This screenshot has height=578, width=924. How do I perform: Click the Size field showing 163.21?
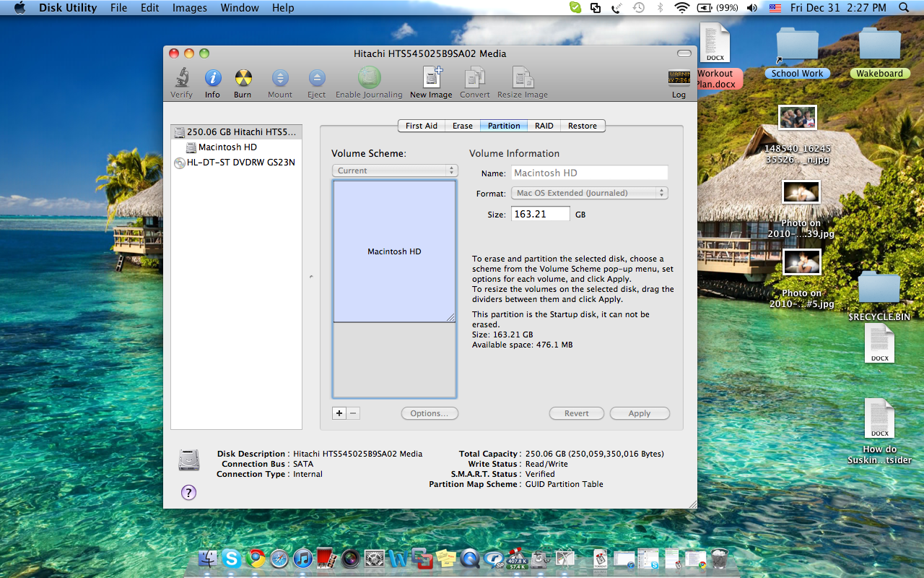tap(541, 214)
